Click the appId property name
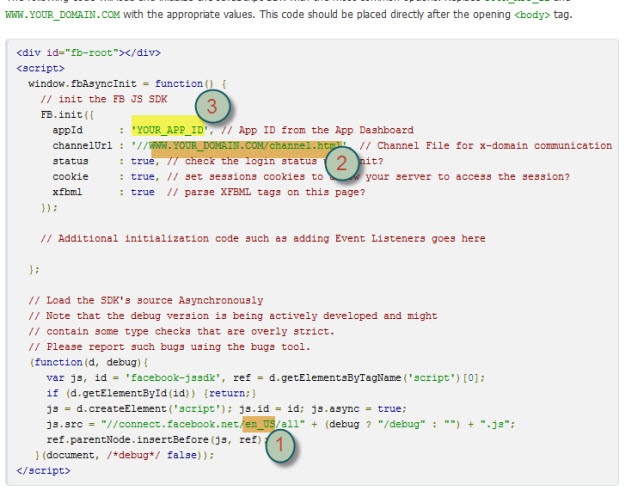This screenshot has height=488, width=630. pyautogui.click(x=68, y=130)
